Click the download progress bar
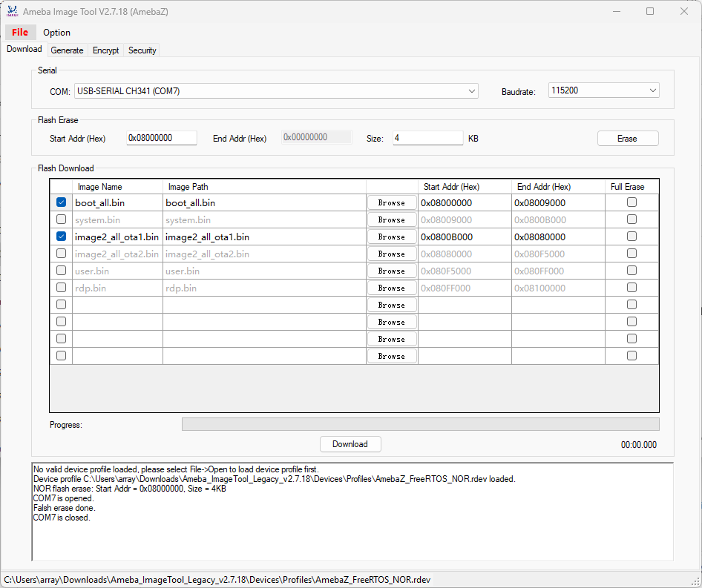 420,424
